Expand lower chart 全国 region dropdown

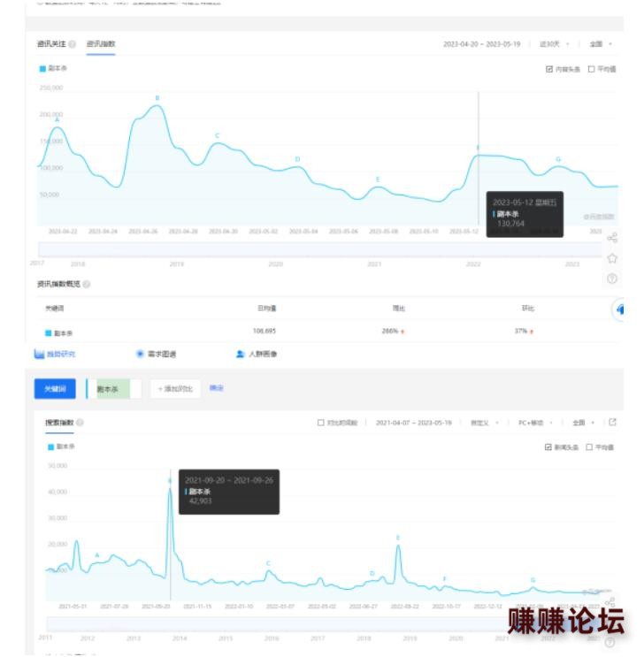click(x=584, y=423)
